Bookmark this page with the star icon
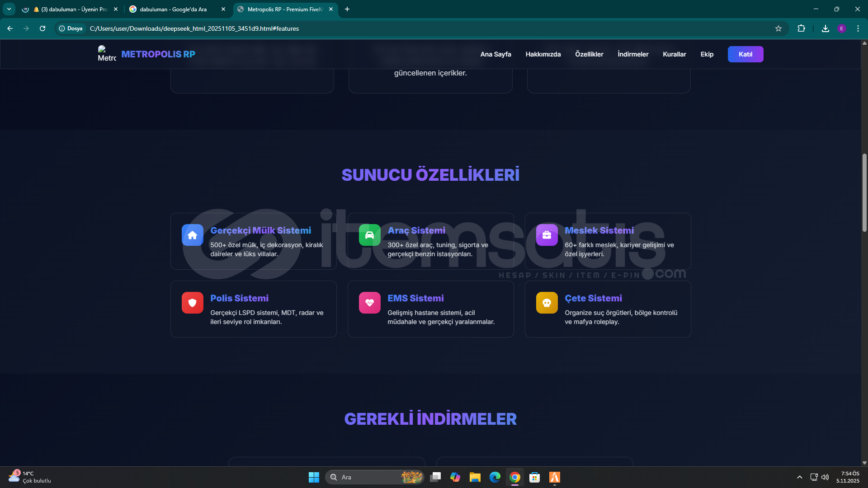Image resolution: width=868 pixels, height=488 pixels. coord(778,28)
